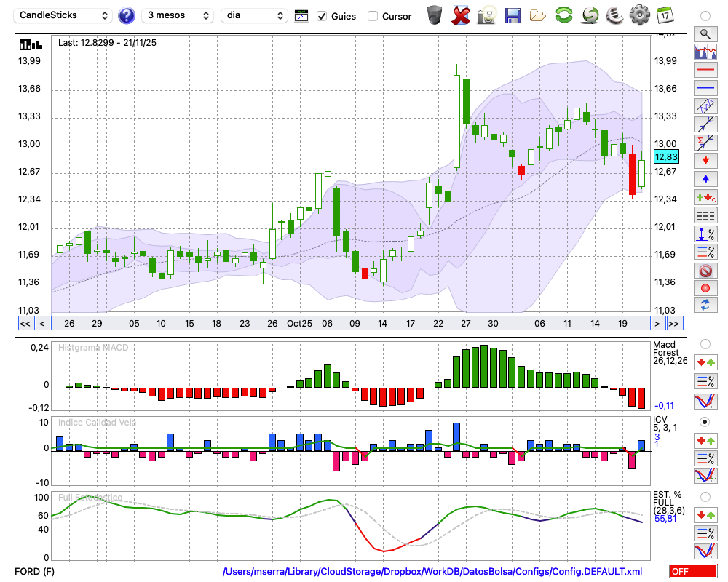This screenshot has height=582, width=728.
Task: Click the red trash delete icon
Action: click(461, 15)
